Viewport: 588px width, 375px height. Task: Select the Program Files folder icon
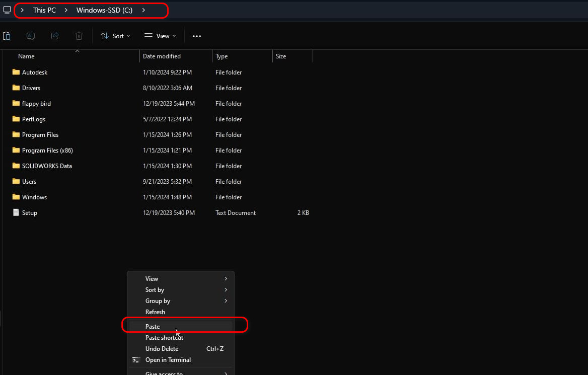[x=16, y=134]
